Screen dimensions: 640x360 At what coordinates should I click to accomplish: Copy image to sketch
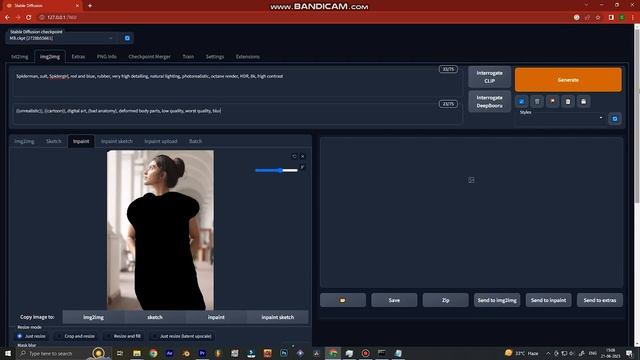click(155, 317)
